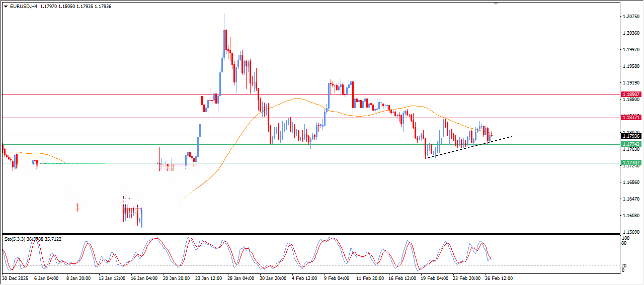Image resolution: width=644 pixels, height=285 pixels.
Task: Click the Sto(5,3,3) indicator label
Action: [16, 239]
